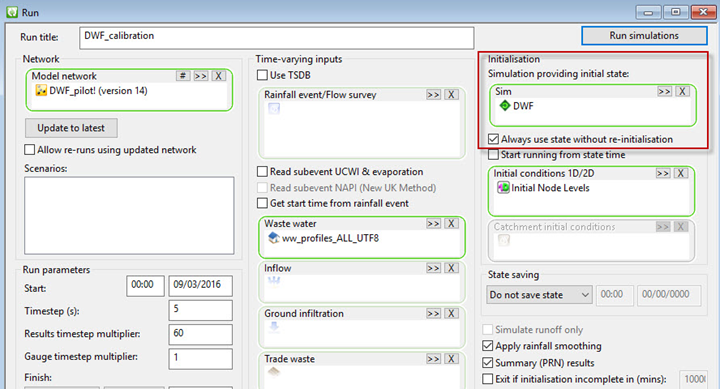Click the empty Rainfall event placeholder icon
Image resolution: width=720 pixels, height=389 pixels.
[274, 109]
